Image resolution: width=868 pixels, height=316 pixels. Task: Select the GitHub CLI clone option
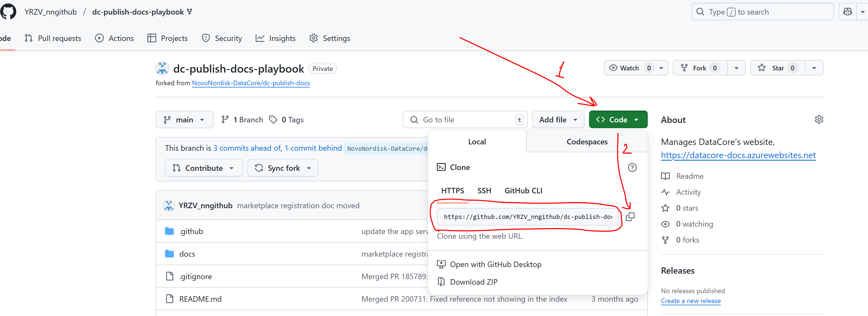pos(523,191)
